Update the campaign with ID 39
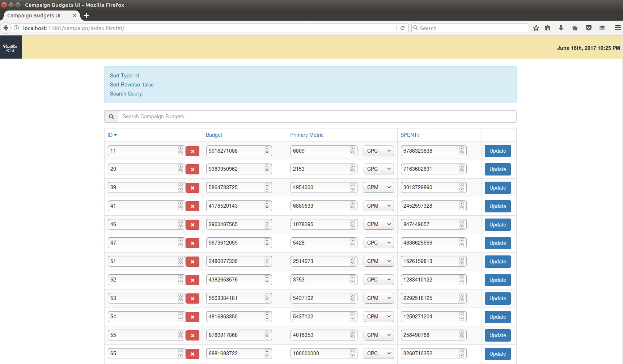This screenshot has height=364, width=623. 497,188
